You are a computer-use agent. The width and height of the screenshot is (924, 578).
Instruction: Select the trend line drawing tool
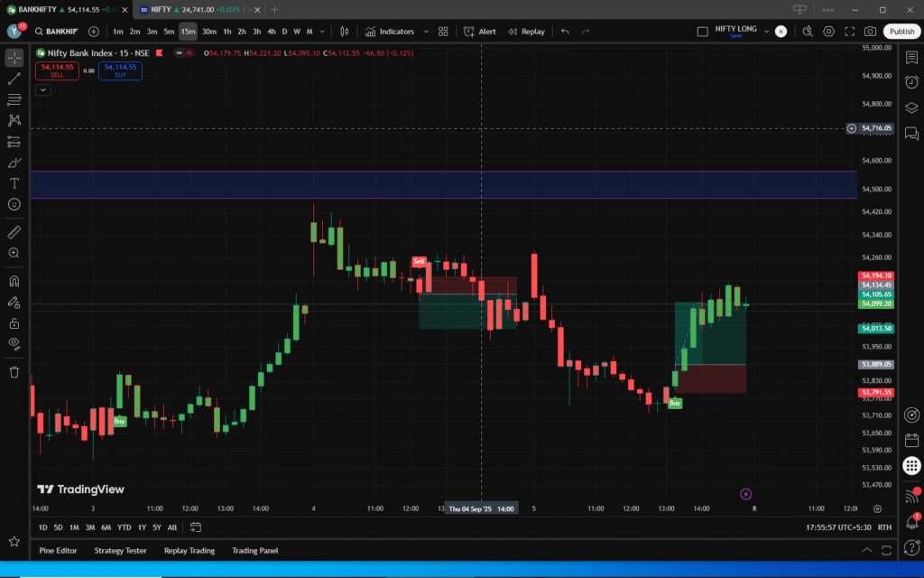click(14, 79)
